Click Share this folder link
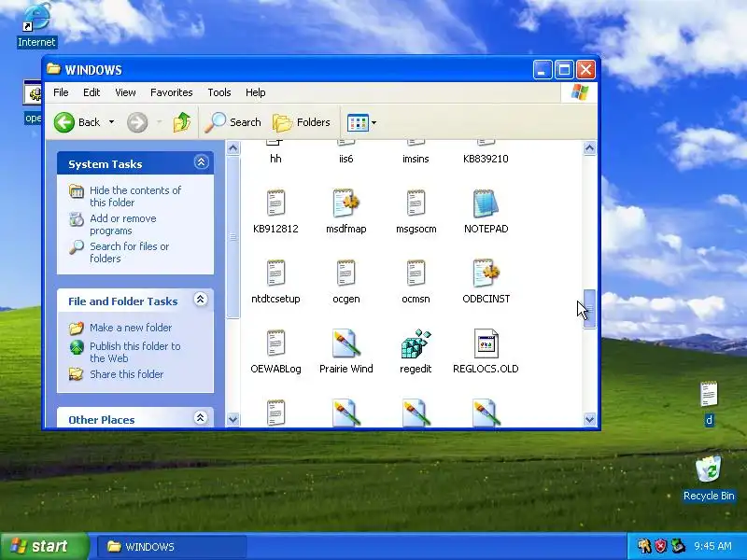The image size is (747, 560). coord(127,374)
